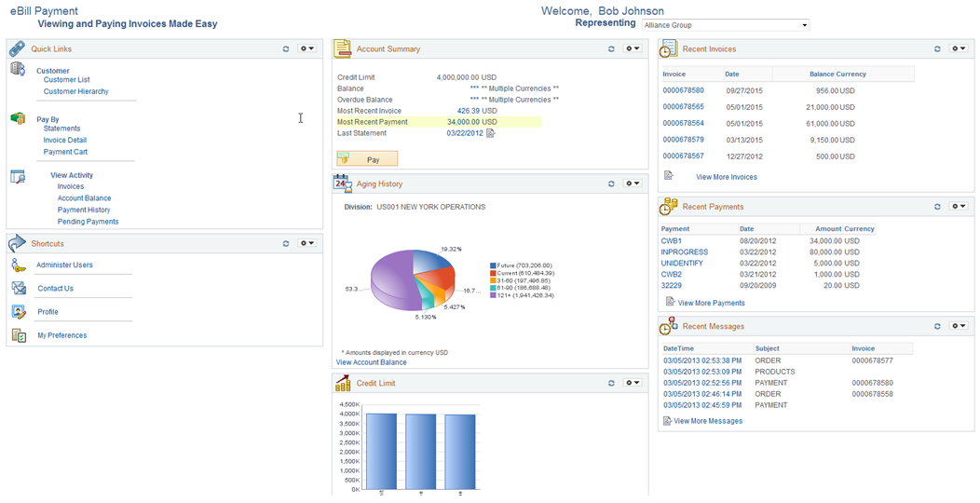
Task: Refresh the Recent Messages pagelet
Action: (937, 326)
